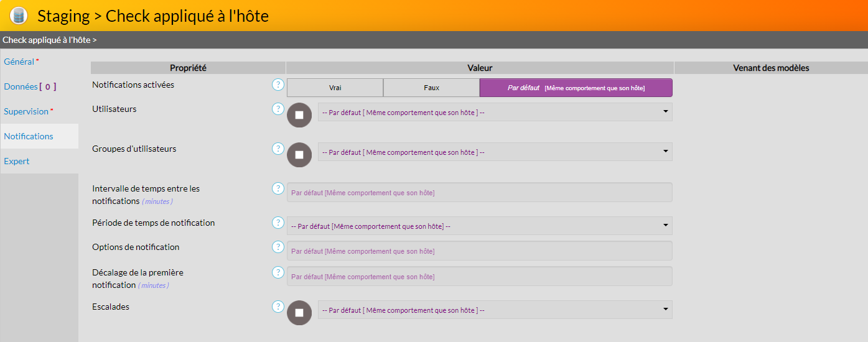Click the help icon beside Escalades

coord(278,307)
